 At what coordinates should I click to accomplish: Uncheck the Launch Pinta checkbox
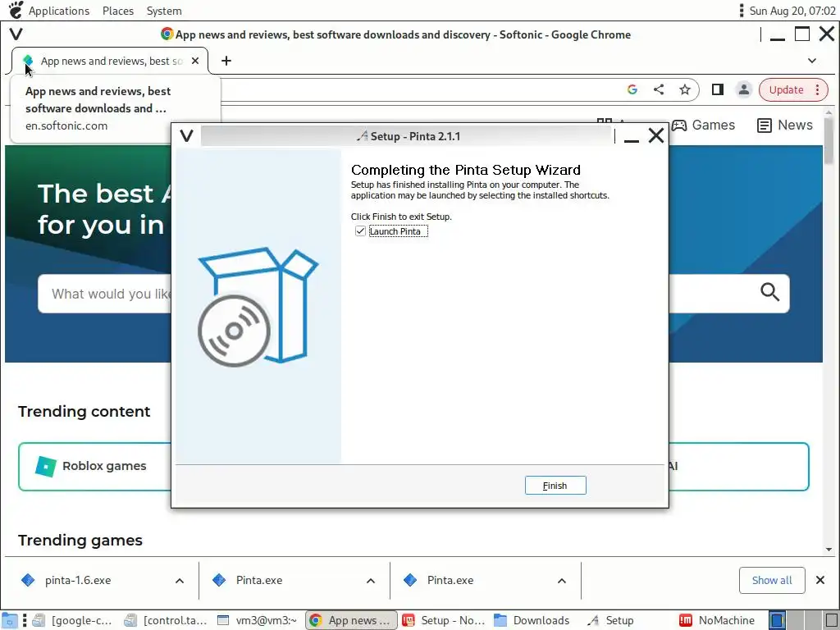(x=360, y=231)
